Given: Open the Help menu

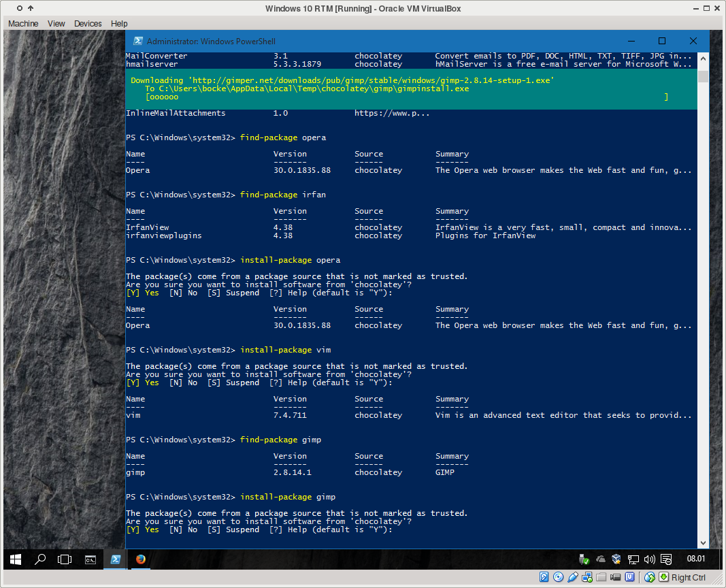Looking at the screenshot, I should click(119, 24).
